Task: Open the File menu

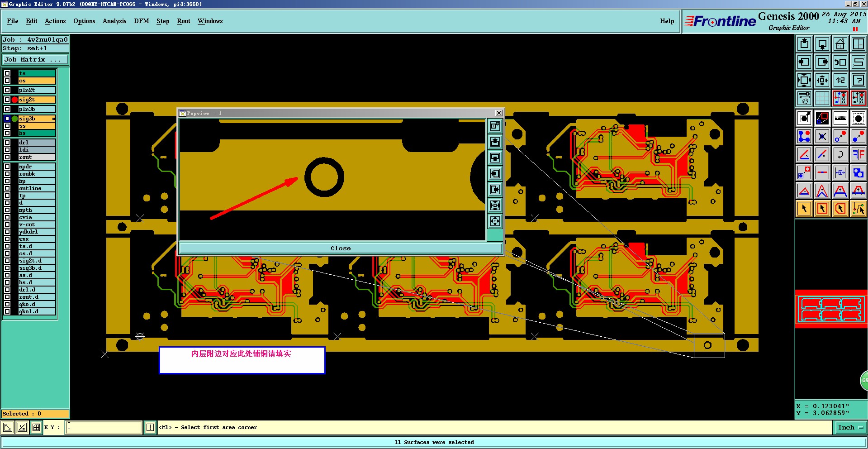Action: click(13, 21)
